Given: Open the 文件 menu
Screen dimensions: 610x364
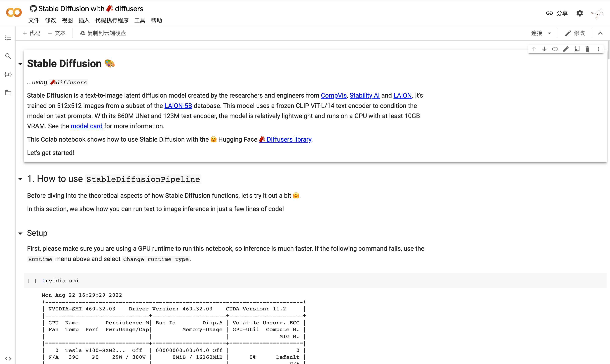Looking at the screenshot, I should (34, 20).
